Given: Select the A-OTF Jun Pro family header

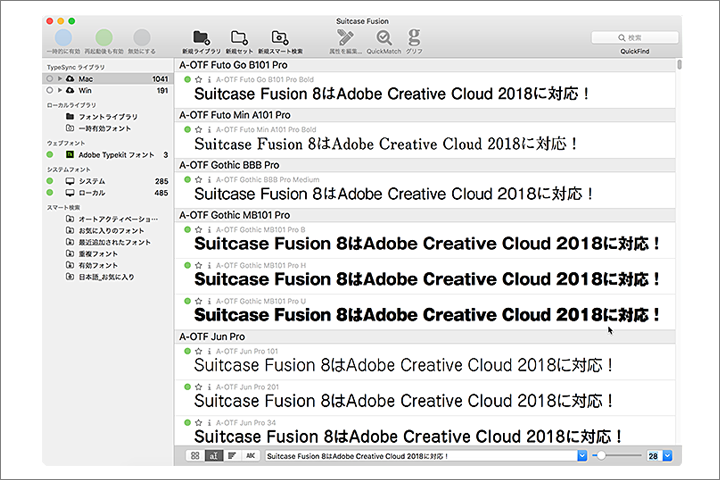Looking at the screenshot, I should click(x=425, y=337).
